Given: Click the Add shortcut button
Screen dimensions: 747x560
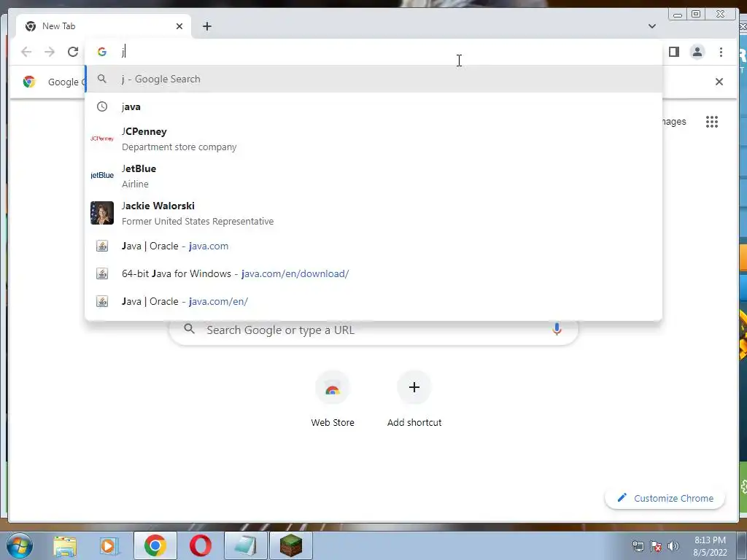Looking at the screenshot, I should click(414, 399).
